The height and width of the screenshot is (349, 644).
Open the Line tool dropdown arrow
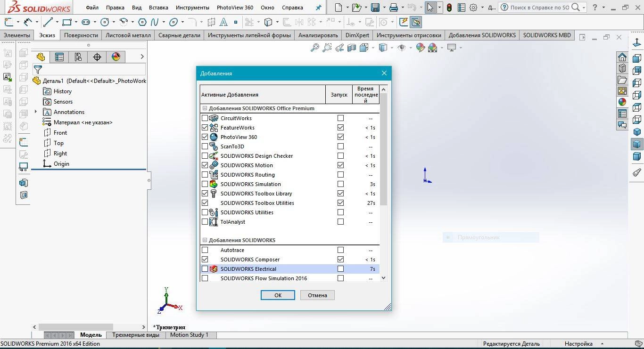coord(57,22)
